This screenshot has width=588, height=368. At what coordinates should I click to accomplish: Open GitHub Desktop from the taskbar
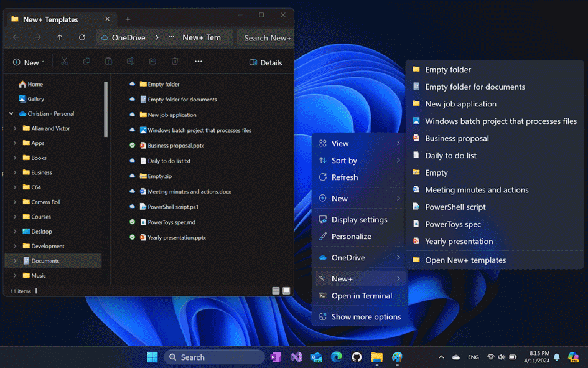(x=357, y=357)
